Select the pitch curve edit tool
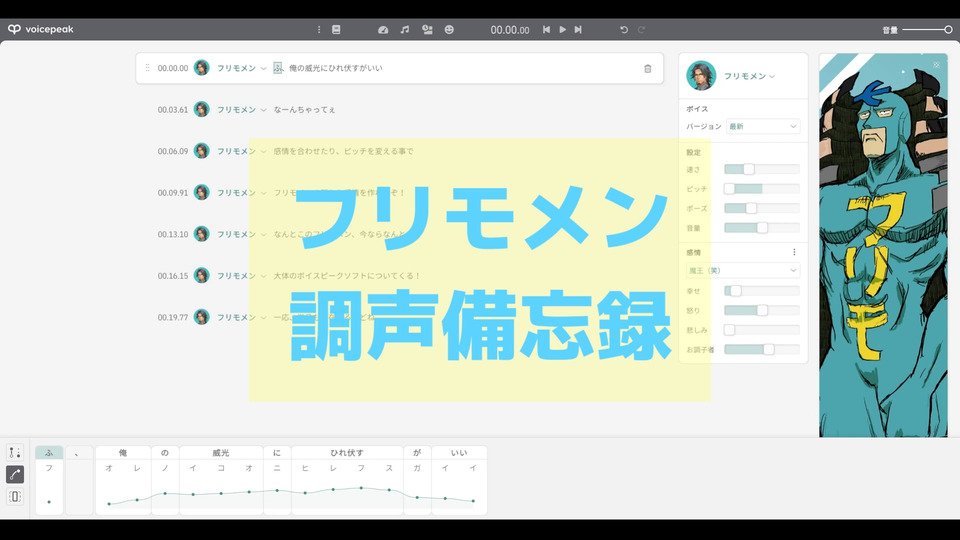 click(x=15, y=474)
